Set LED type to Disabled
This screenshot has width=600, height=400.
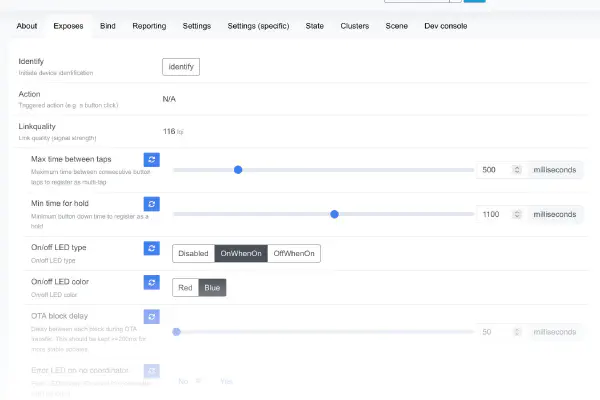[x=193, y=254]
